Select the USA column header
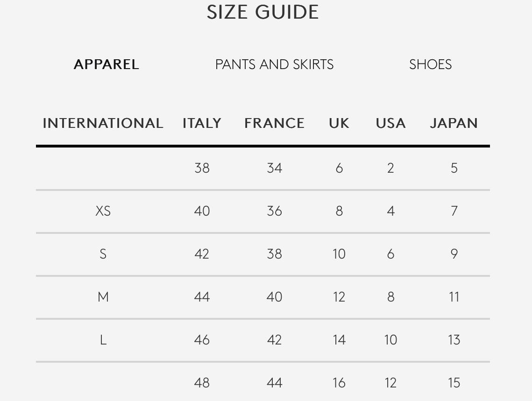This screenshot has width=532, height=401. pos(390,123)
